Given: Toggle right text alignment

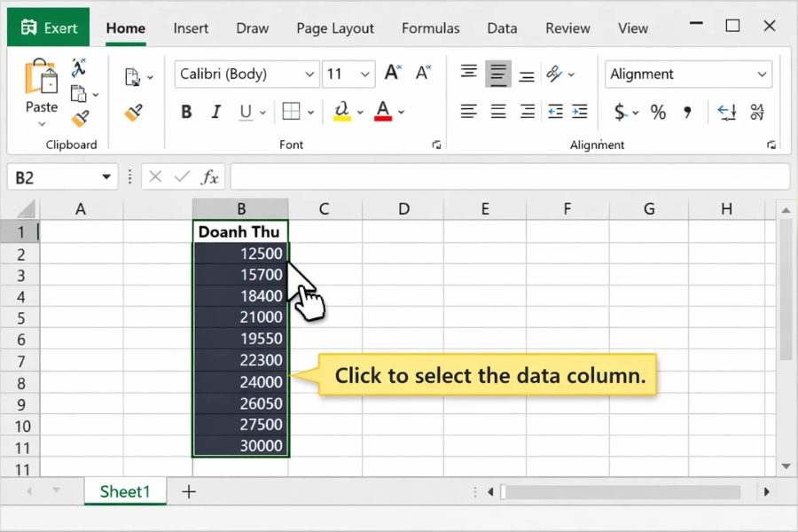Looking at the screenshot, I should (528, 112).
